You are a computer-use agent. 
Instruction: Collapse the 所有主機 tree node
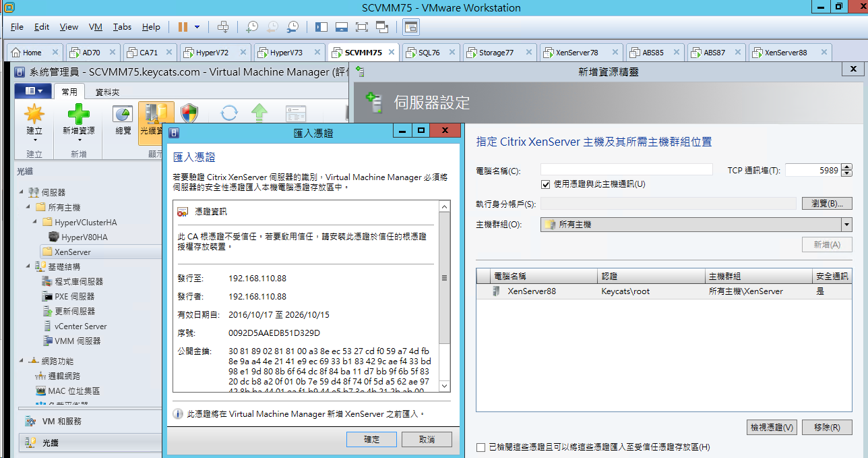pyautogui.click(x=28, y=208)
